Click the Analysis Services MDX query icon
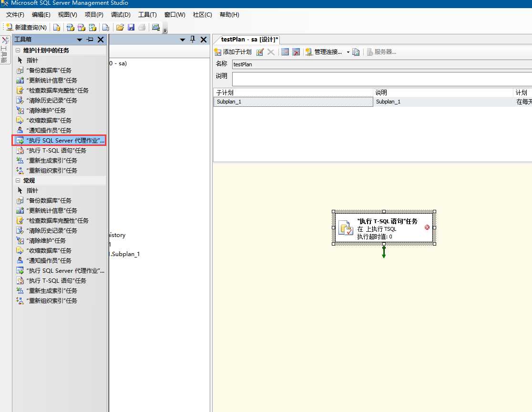This screenshot has height=412, width=532. 70,28
